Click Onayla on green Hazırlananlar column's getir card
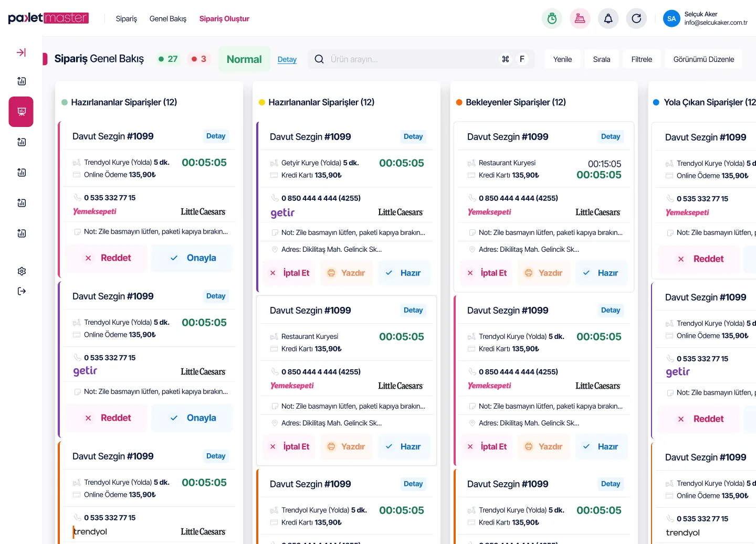The height and width of the screenshot is (544, 756). click(192, 418)
